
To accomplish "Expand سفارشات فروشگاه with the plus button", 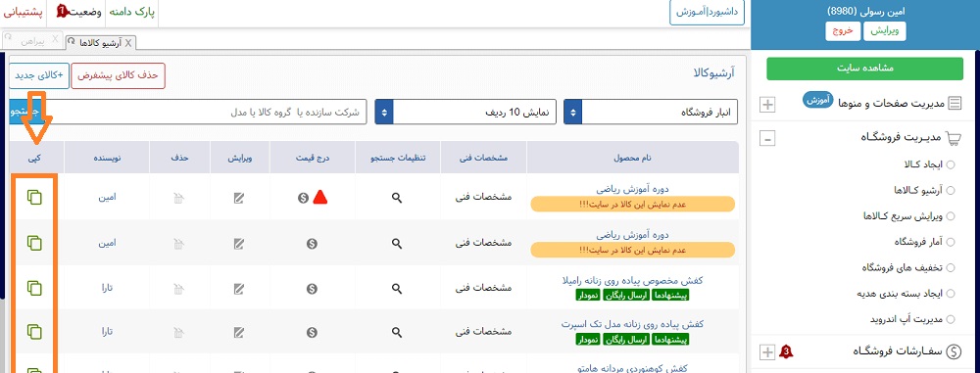I will tap(767, 352).
